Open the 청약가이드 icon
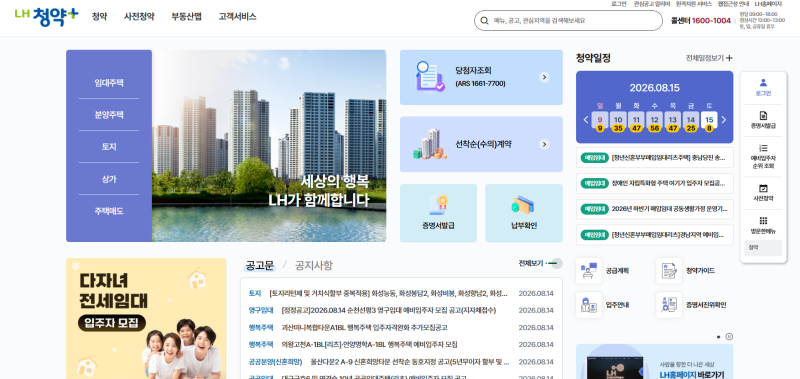 pyautogui.click(x=669, y=270)
